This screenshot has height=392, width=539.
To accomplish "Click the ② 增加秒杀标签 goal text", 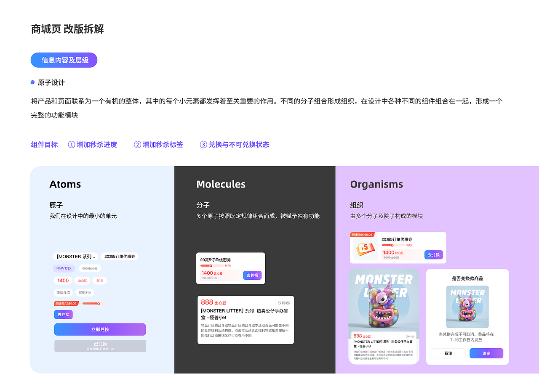I will (158, 145).
